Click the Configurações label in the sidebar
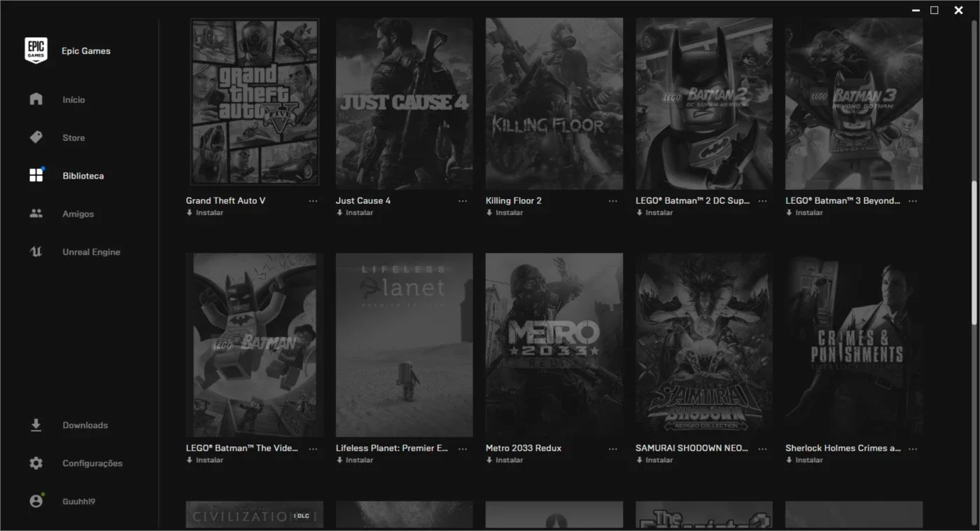The height and width of the screenshot is (531, 980). [x=92, y=464]
